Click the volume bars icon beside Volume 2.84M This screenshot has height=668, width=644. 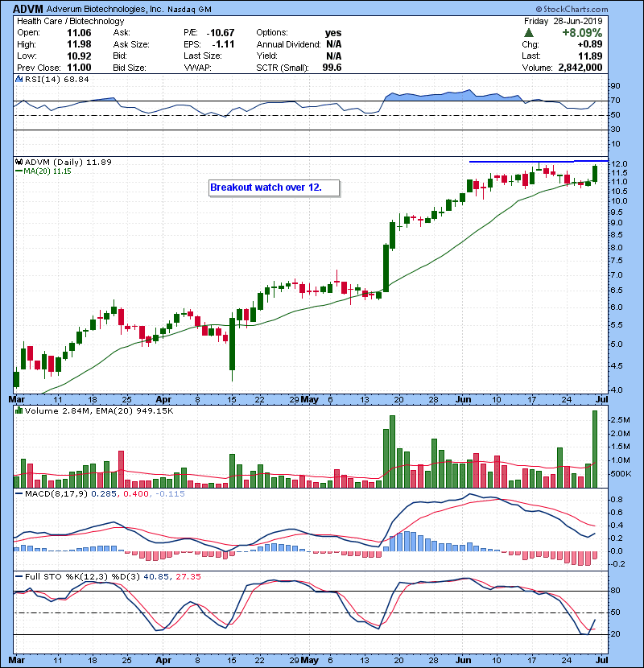click(19, 410)
